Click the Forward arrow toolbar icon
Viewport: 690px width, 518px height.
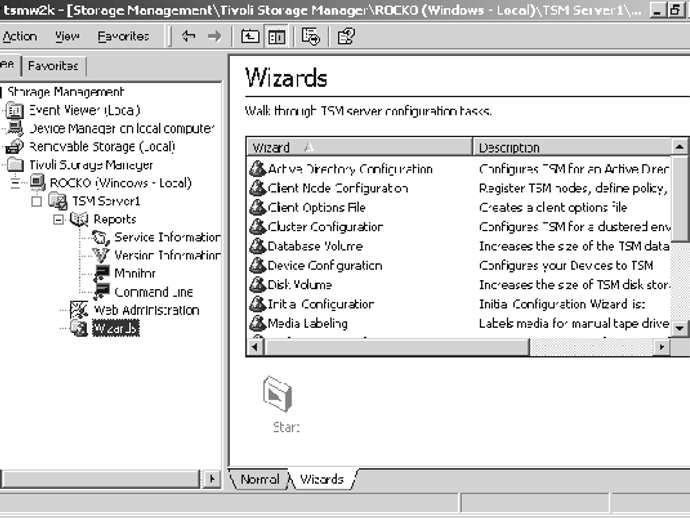point(214,36)
